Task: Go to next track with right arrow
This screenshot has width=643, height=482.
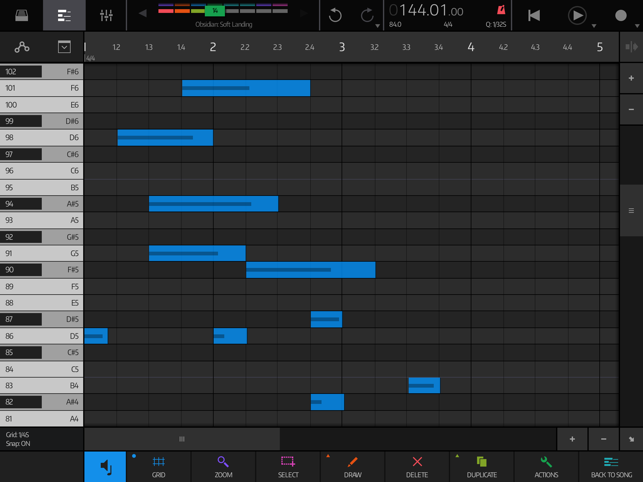Action: (304, 14)
